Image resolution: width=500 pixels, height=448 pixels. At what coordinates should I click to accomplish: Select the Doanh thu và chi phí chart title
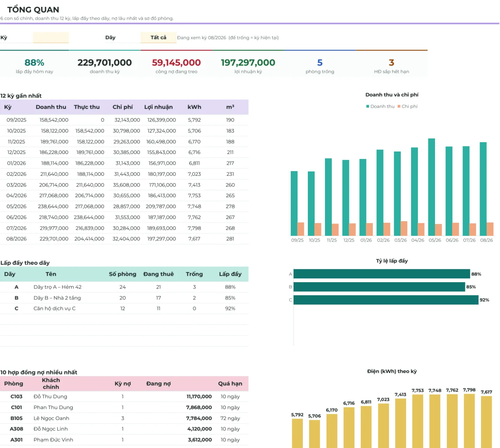click(392, 95)
